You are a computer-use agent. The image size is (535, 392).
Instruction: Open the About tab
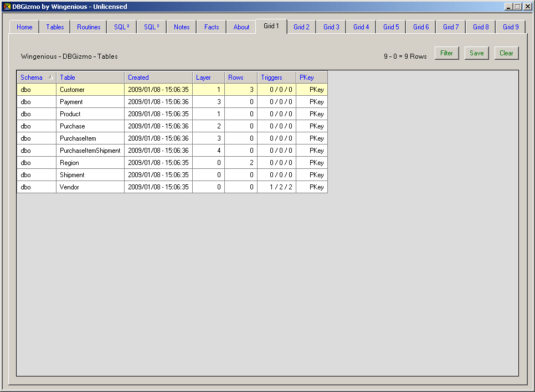[241, 27]
